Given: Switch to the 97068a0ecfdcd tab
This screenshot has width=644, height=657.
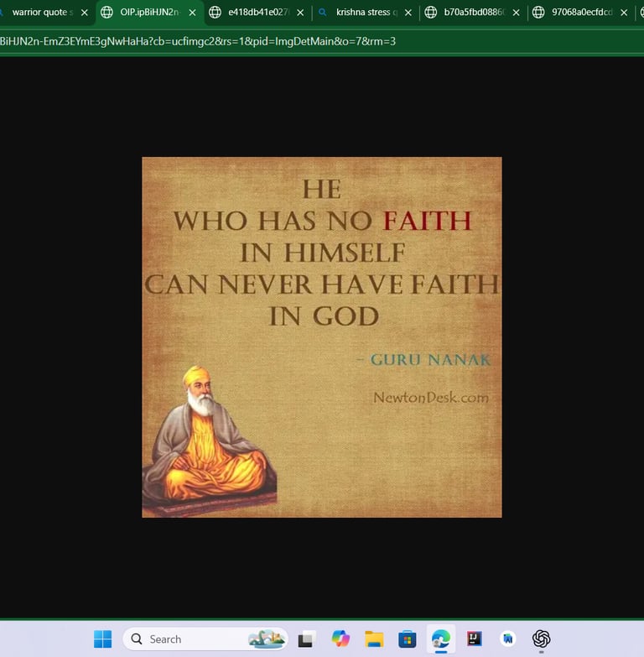Looking at the screenshot, I should click(x=581, y=12).
